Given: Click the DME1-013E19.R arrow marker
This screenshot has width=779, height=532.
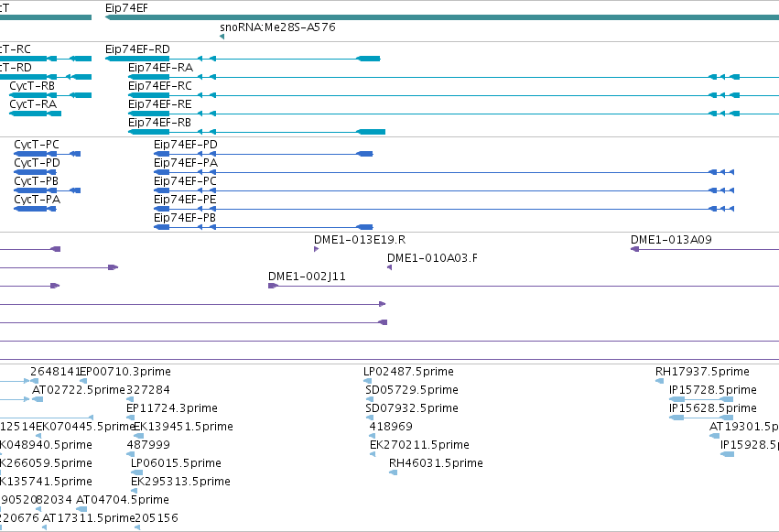Looking at the screenshot, I should click(x=316, y=249).
